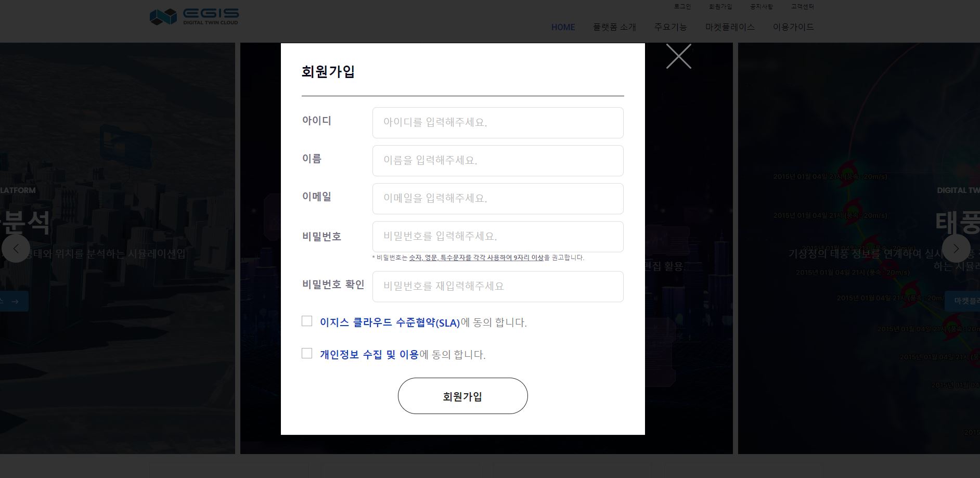Submit the form with the 회원가입 button
980x478 pixels.
click(x=462, y=396)
